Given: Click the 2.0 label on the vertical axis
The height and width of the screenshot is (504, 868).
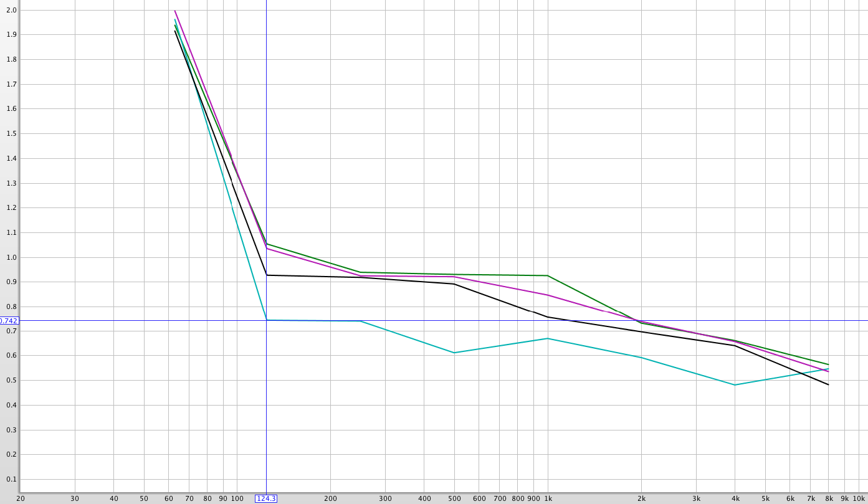Looking at the screenshot, I should [11, 10].
